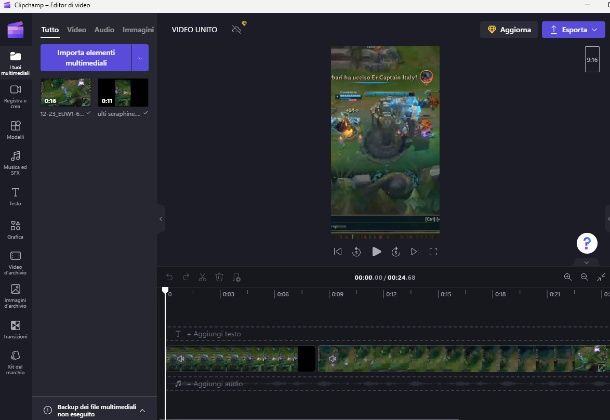Open the Modelli sidebar panel

(15, 130)
